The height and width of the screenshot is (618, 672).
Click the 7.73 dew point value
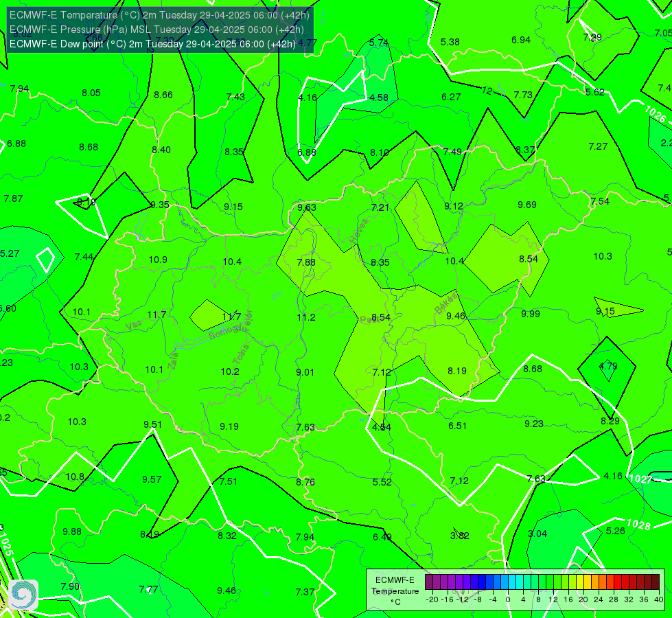click(x=523, y=95)
